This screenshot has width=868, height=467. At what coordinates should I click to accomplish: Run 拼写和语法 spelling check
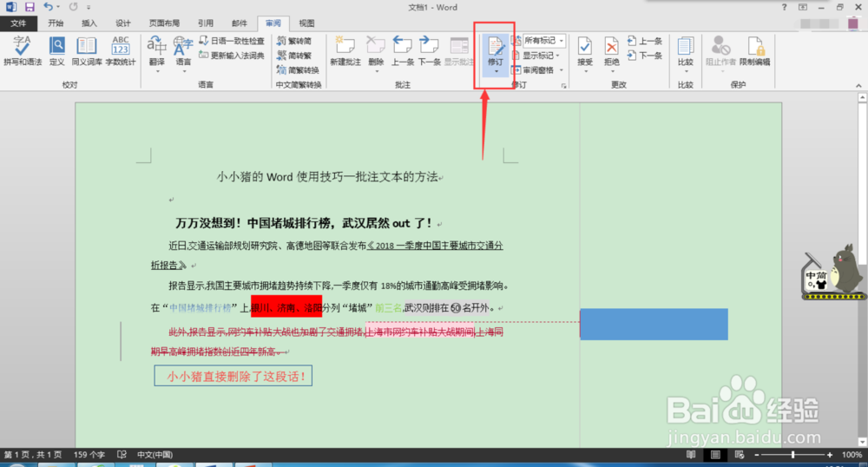point(23,51)
